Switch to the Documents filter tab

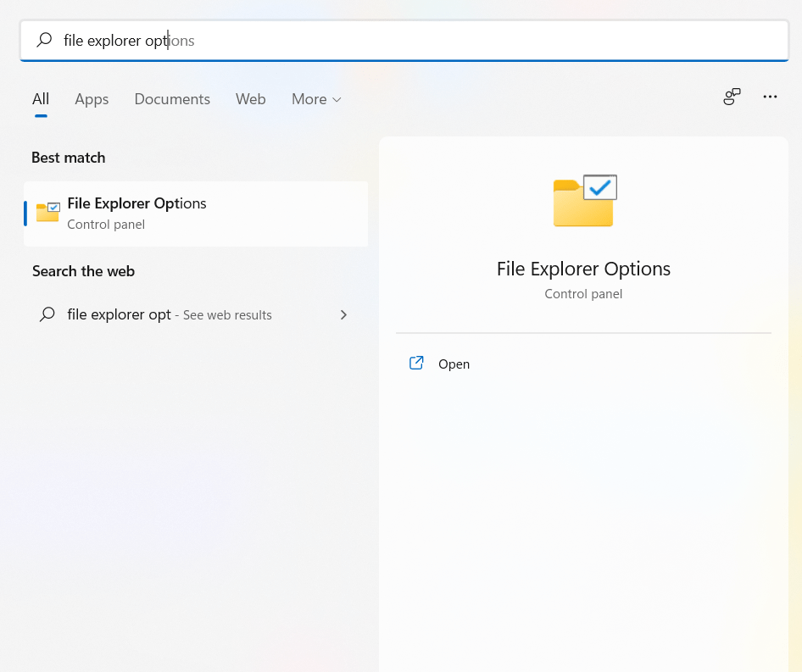tap(172, 98)
